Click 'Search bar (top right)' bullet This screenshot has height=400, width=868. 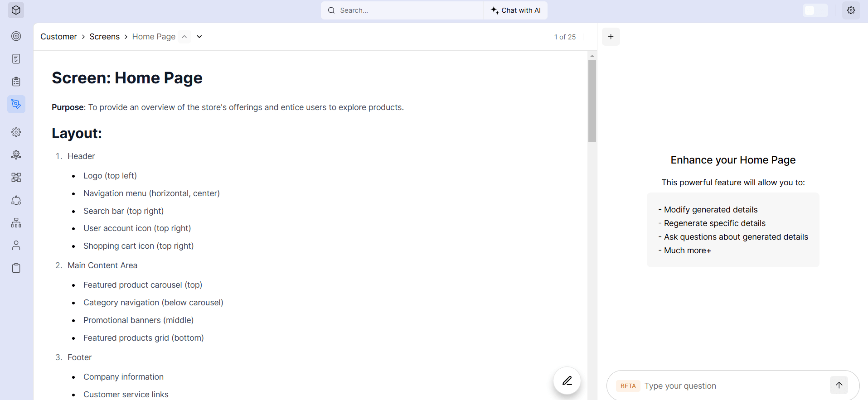point(123,211)
